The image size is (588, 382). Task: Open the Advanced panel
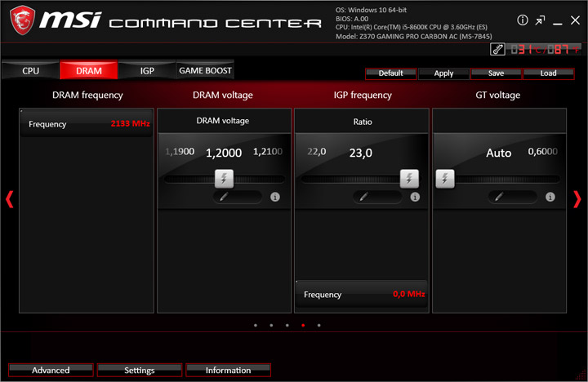tap(51, 370)
